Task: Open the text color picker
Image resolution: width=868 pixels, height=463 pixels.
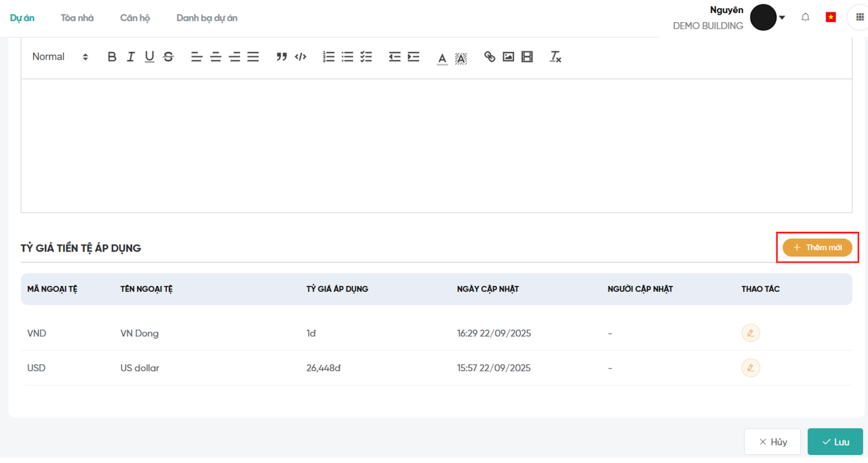Action: click(x=442, y=58)
